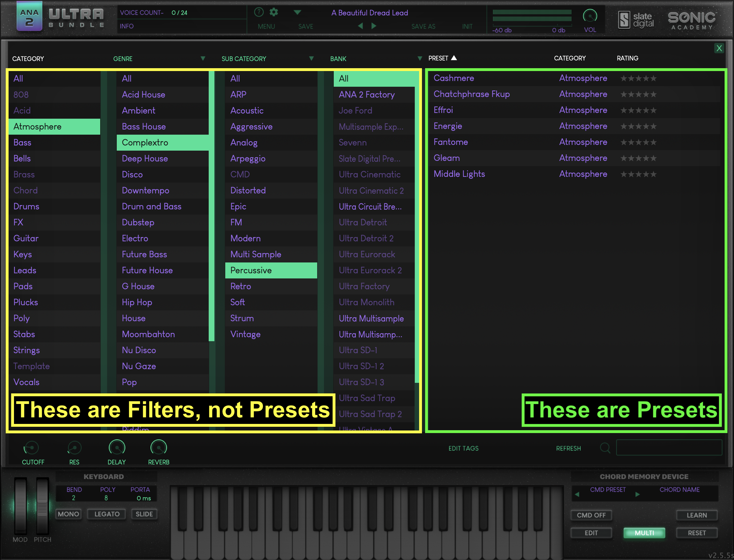Select All in the BANK column
The image size is (734, 560).
click(374, 79)
